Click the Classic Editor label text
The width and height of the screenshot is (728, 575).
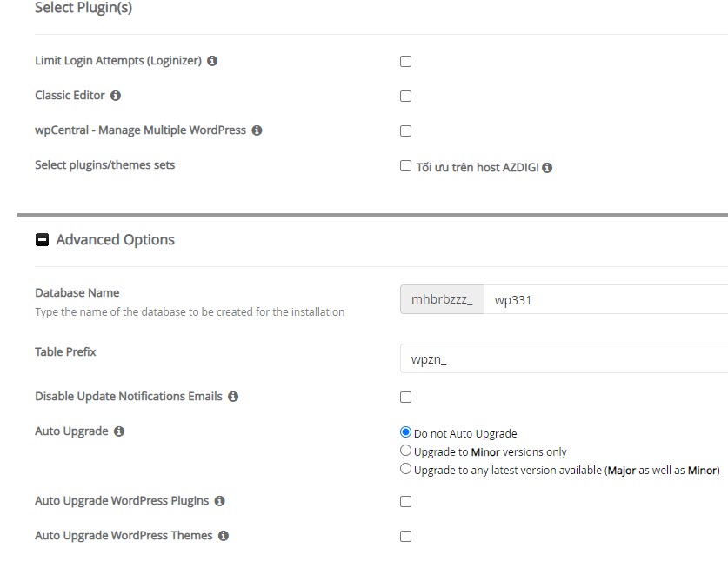[x=70, y=96]
